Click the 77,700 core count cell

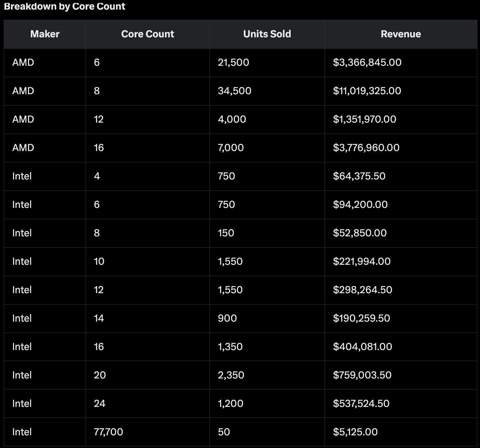[108, 432]
